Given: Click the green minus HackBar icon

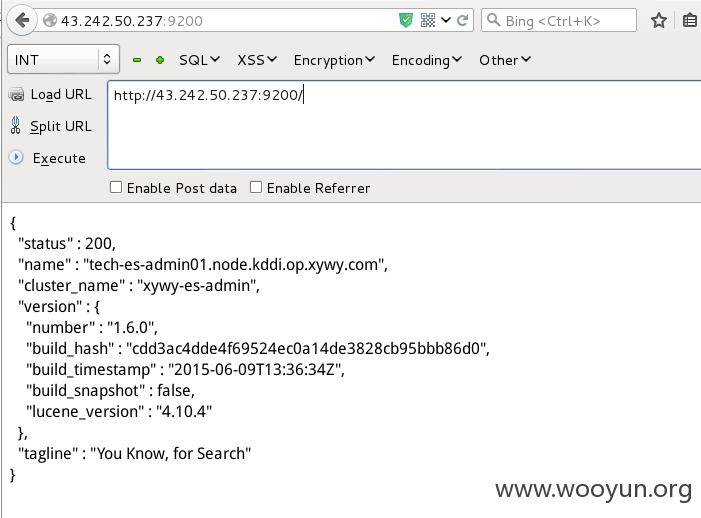Looking at the screenshot, I should [137, 60].
